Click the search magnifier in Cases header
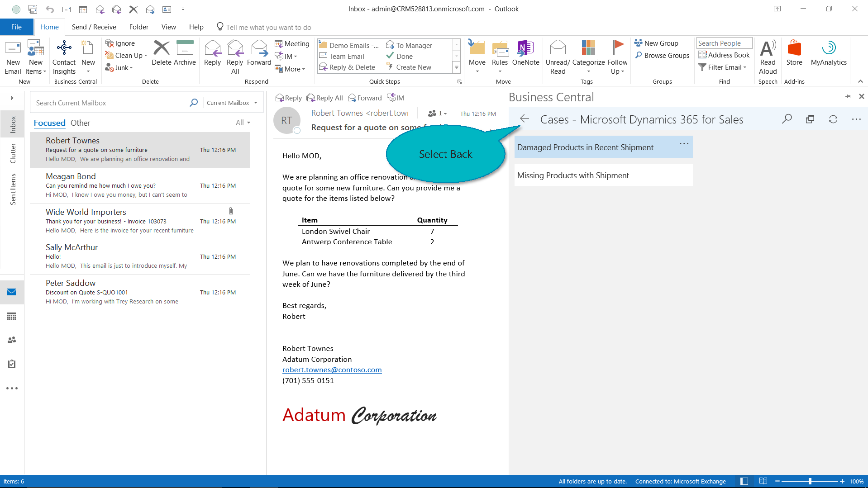 (x=787, y=119)
